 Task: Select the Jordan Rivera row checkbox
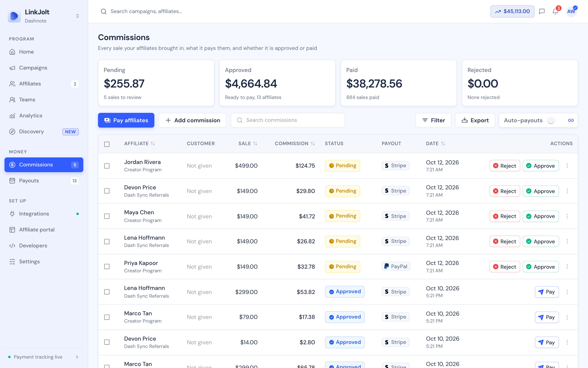107,166
